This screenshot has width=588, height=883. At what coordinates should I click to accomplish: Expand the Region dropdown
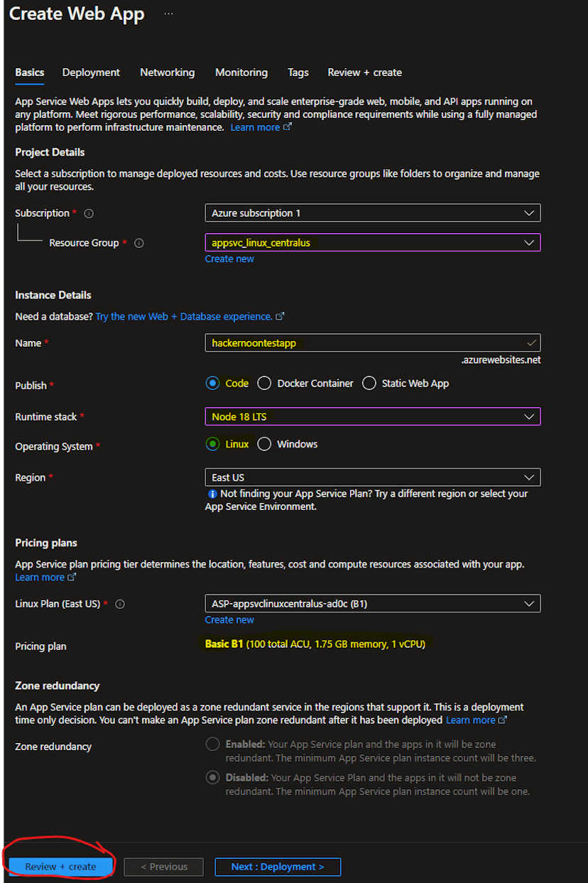pyautogui.click(x=530, y=477)
